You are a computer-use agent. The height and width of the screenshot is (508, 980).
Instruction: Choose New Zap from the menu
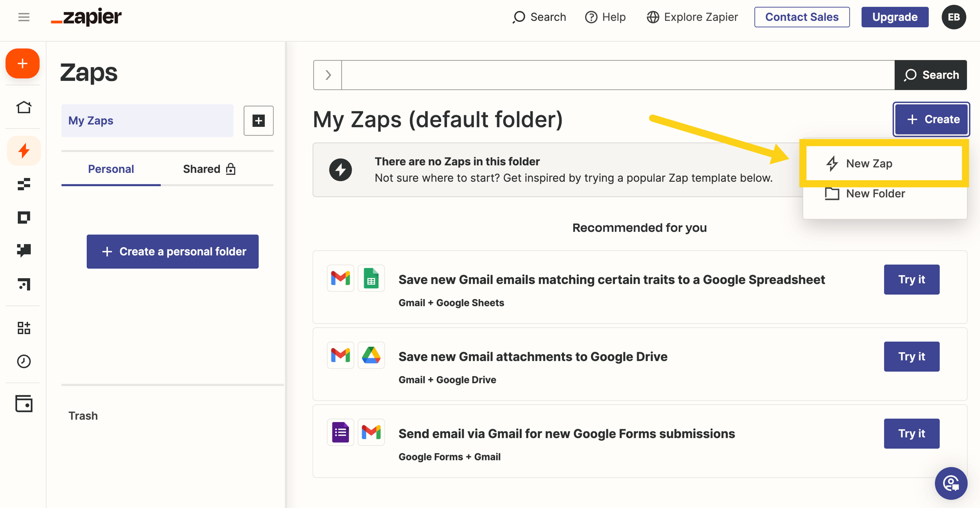869,163
